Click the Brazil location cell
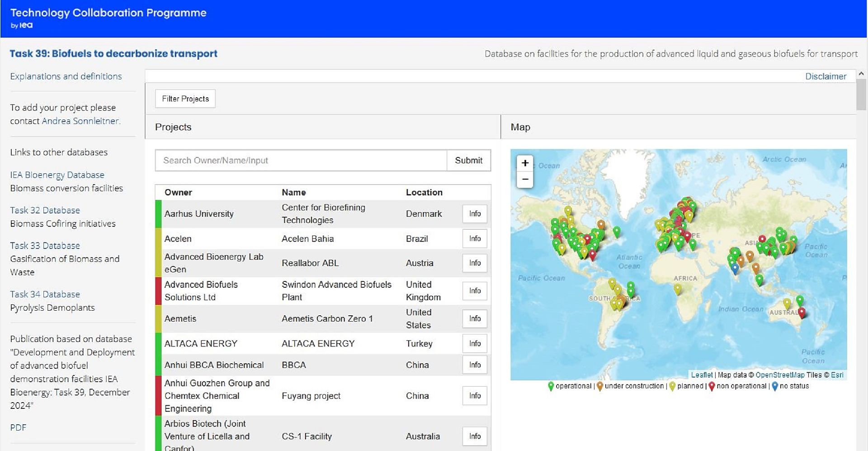868x451 pixels. pos(417,238)
